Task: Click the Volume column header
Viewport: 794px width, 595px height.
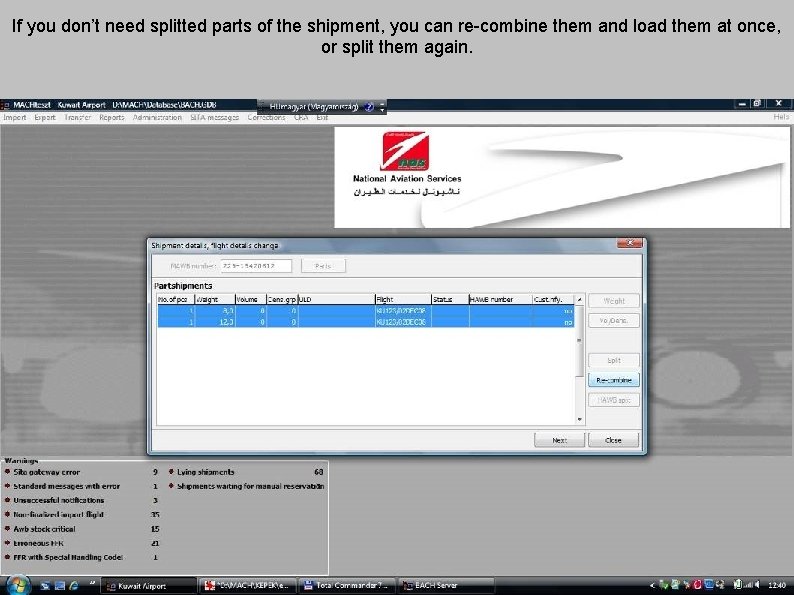Action: (251, 299)
